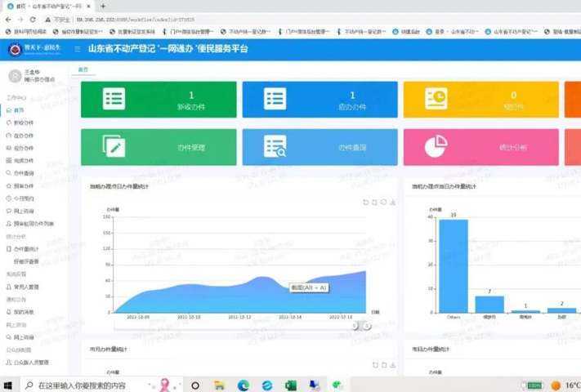Open 完成办件 in the sidebar menu
Screen dimensions: 581x392
24,161
